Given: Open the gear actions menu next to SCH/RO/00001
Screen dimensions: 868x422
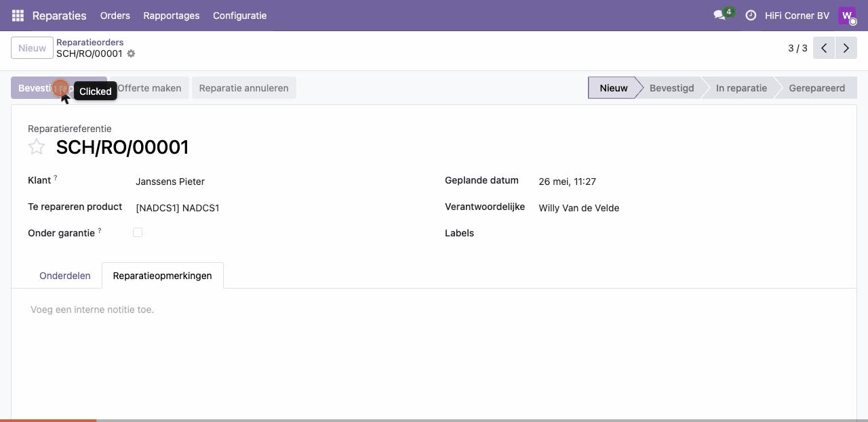Looking at the screenshot, I should pos(131,54).
